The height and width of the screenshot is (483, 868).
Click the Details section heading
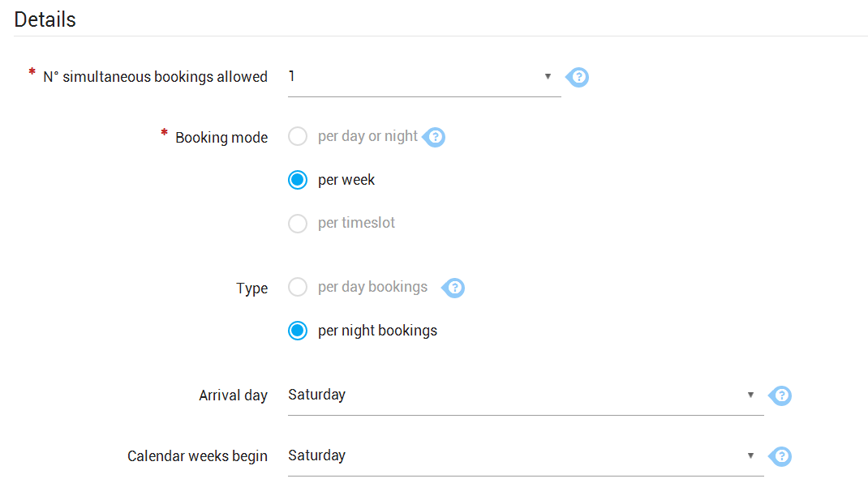click(x=45, y=19)
